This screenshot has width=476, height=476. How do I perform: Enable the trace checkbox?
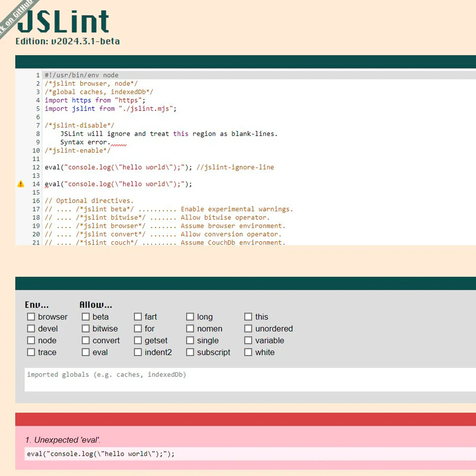click(x=31, y=352)
